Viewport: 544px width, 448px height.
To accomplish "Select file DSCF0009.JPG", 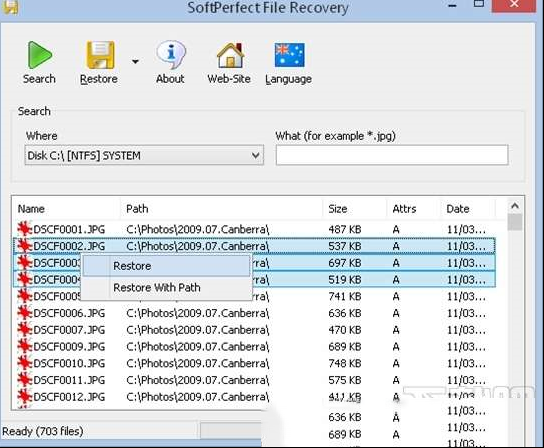I will (x=69, y=346).
